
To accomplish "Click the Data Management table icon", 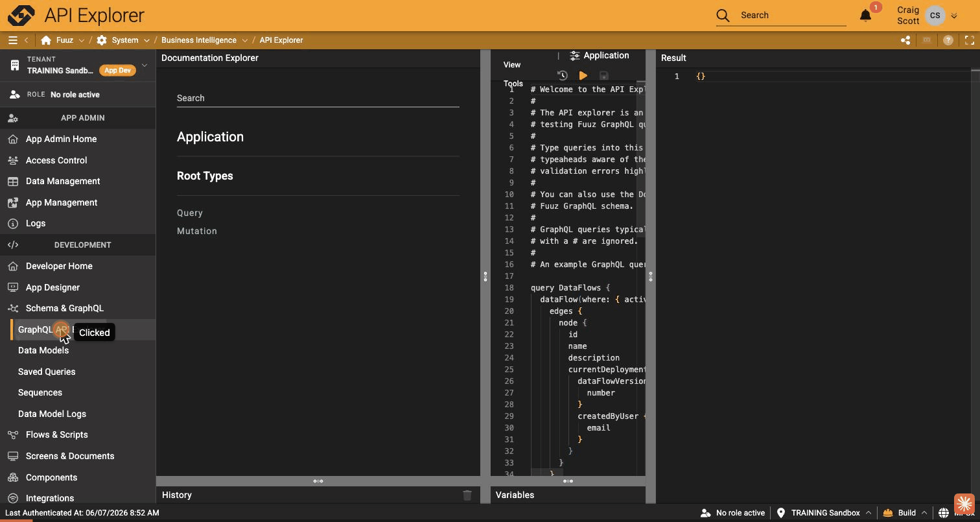I will click(12, 182).
